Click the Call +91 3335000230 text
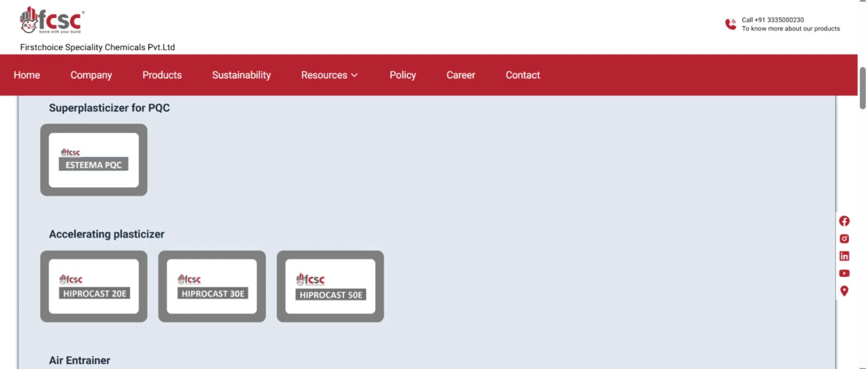Screen dimensions: 868x369 click(773, 20)
